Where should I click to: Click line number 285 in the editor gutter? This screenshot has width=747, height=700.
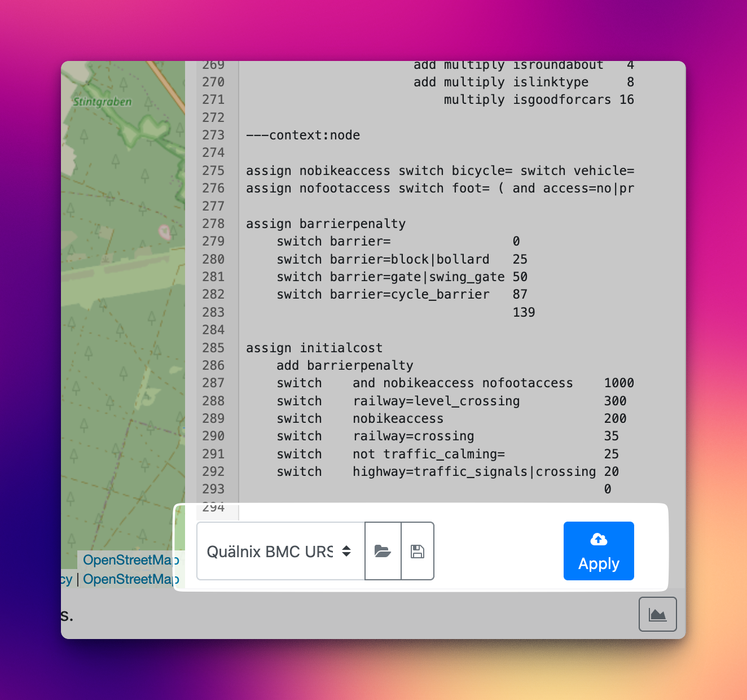[x=213, y=348]
